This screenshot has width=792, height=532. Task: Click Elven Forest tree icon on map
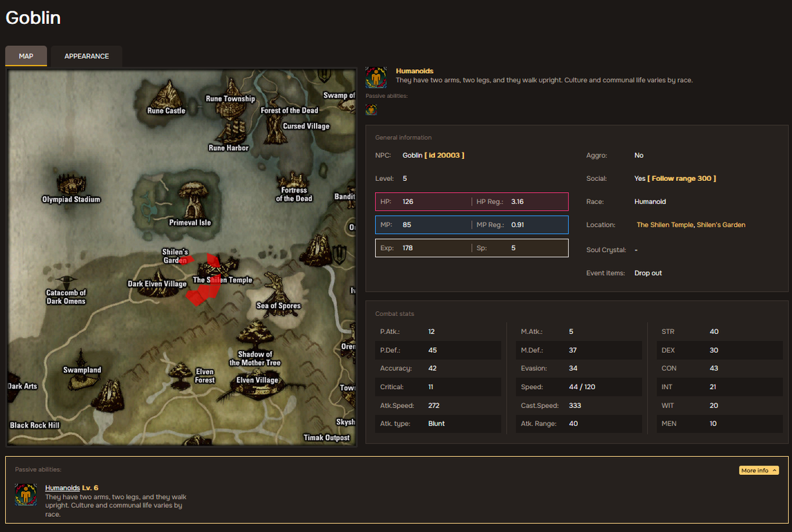(180, 376)
